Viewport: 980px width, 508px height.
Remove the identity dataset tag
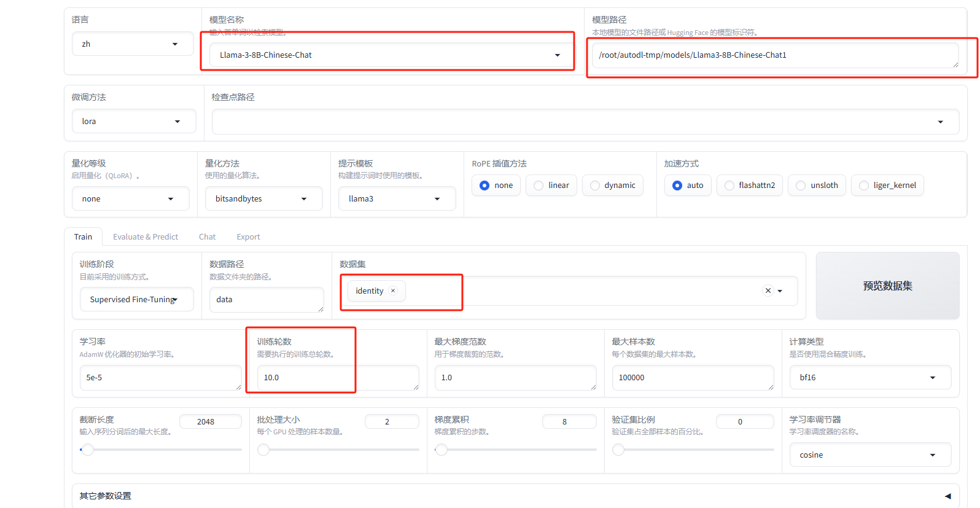(x=393, y=291)
